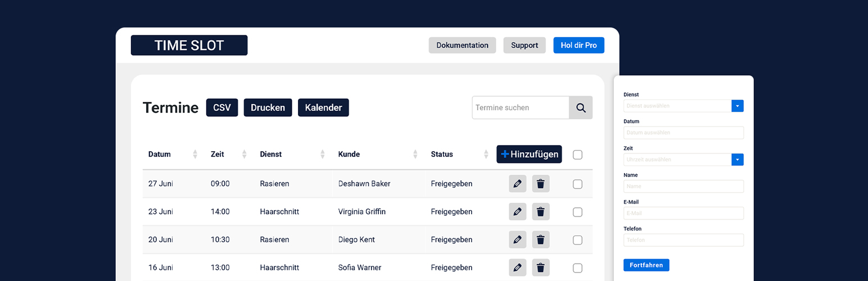
Task: Click the E-Mail input field
Action: click(x=684, y=213)
